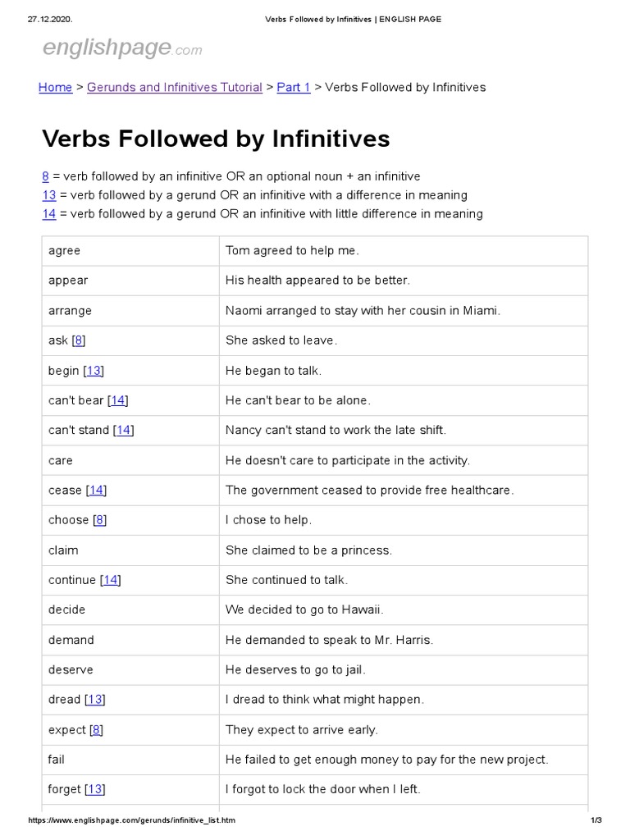Click the Verbs Followed by Infinitives heading
Viewport: 630px width, 840px height.
click(216, 139)
